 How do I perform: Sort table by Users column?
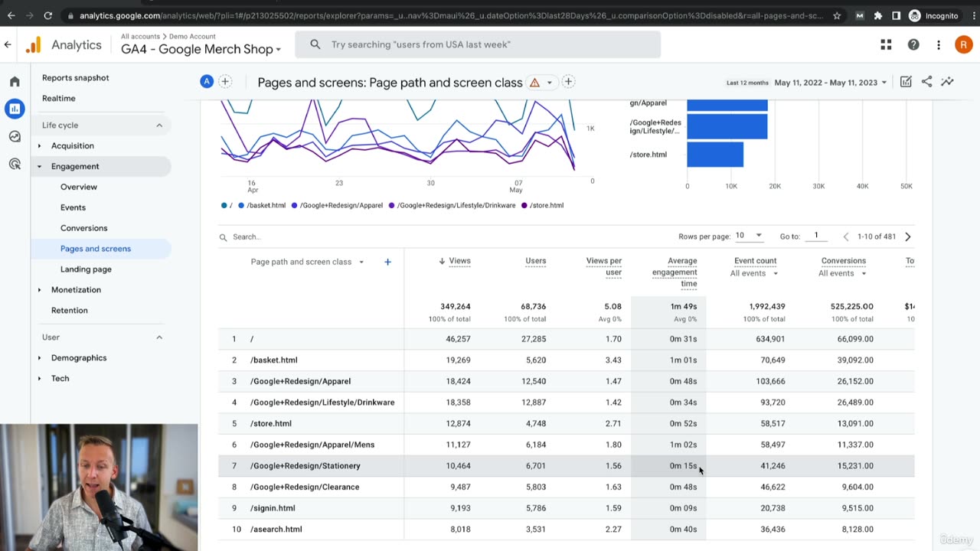tap(535, 261)
